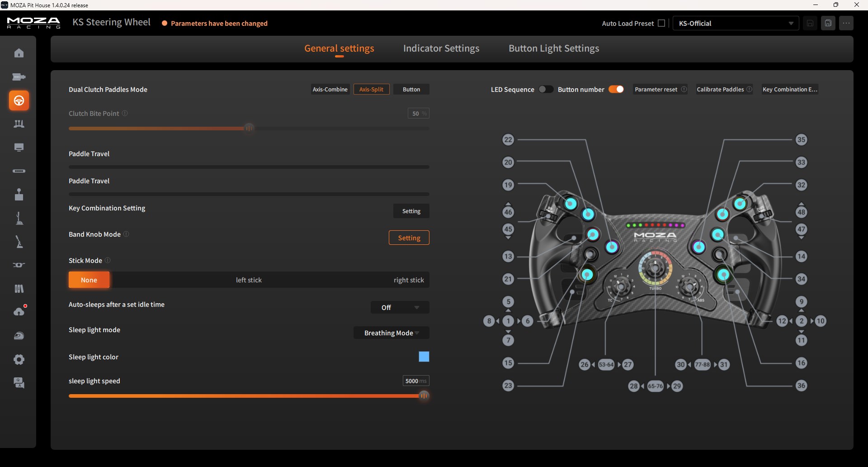868x467 pixels.
Task: Open the Q&A help sidebar icon
Action: [x=19, y=383]
